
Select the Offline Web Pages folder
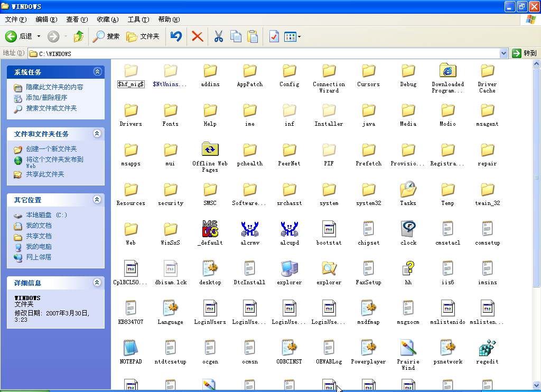[x=210, y=150]
